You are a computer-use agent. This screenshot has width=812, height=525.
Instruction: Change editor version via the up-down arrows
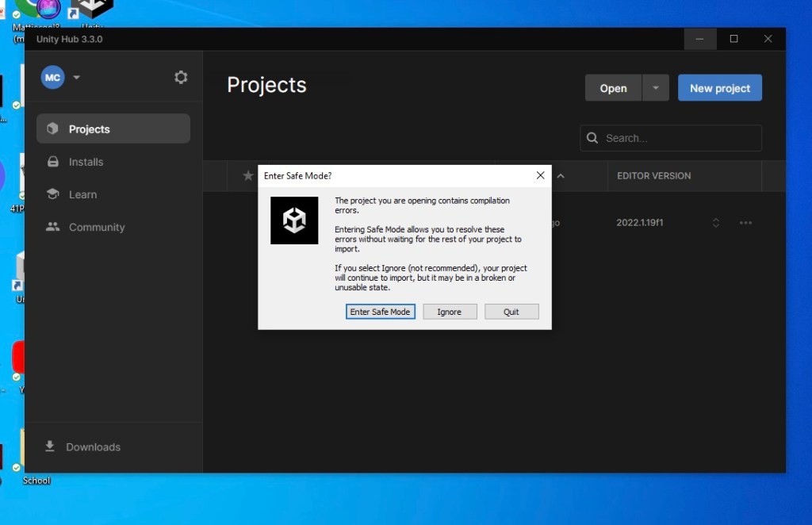coord(716,223)
